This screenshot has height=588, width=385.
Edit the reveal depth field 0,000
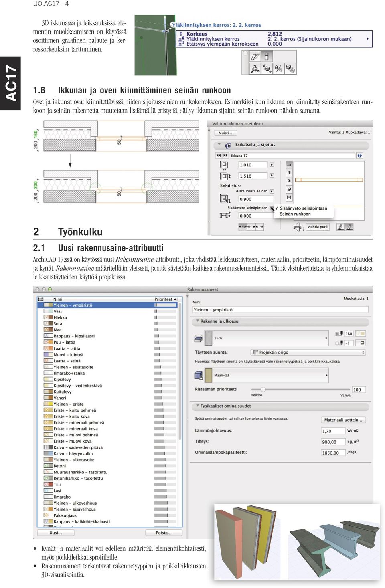coord(256,216)
